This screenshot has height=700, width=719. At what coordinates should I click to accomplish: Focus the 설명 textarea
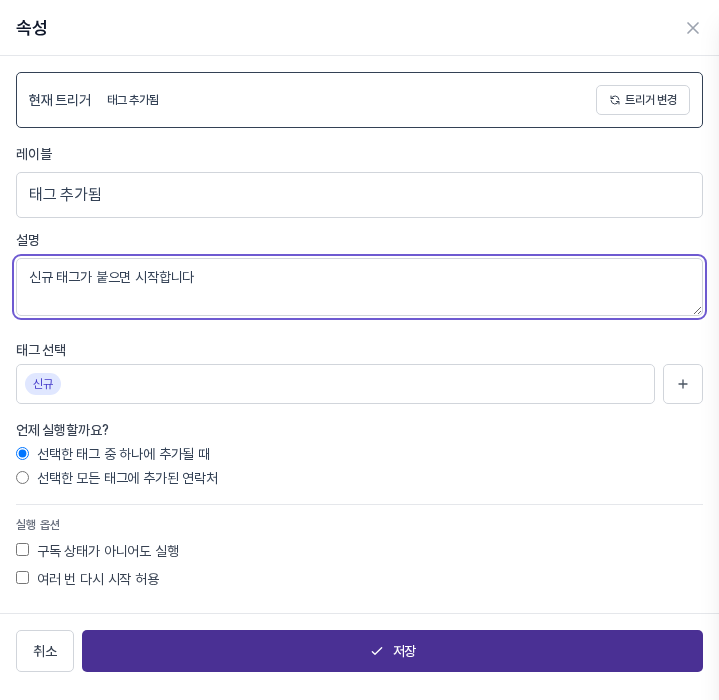359,287
